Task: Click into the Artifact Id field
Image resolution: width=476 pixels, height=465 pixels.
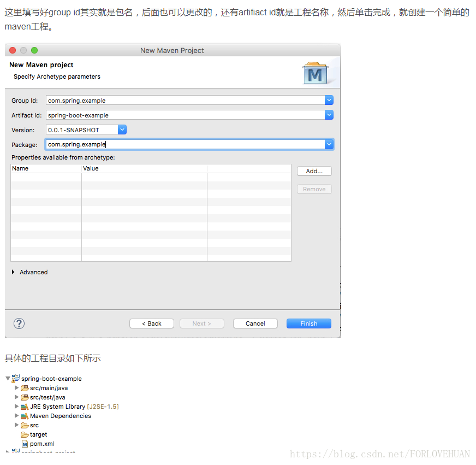Action: pyautogui.click(x=185, y=115)
